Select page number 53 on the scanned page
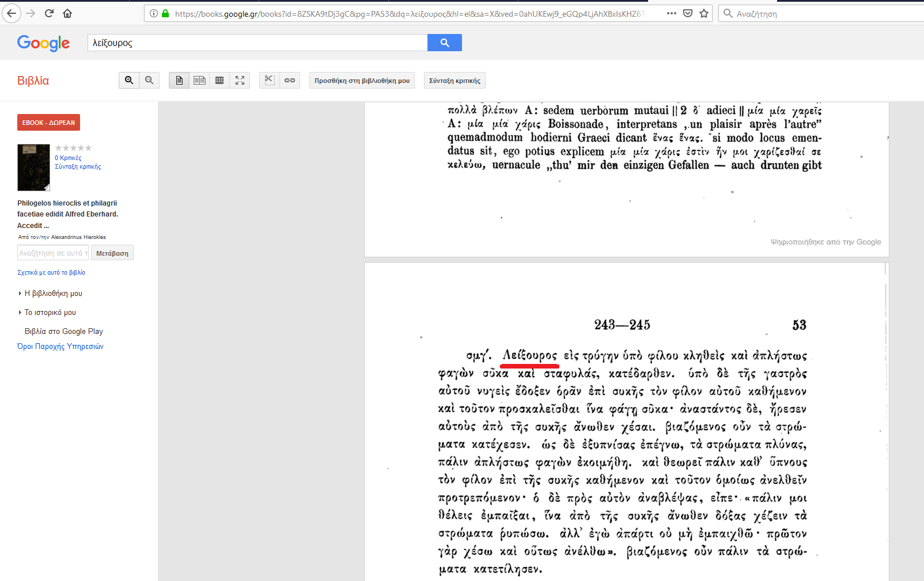924x581 pixels. [x=799, y=325]
